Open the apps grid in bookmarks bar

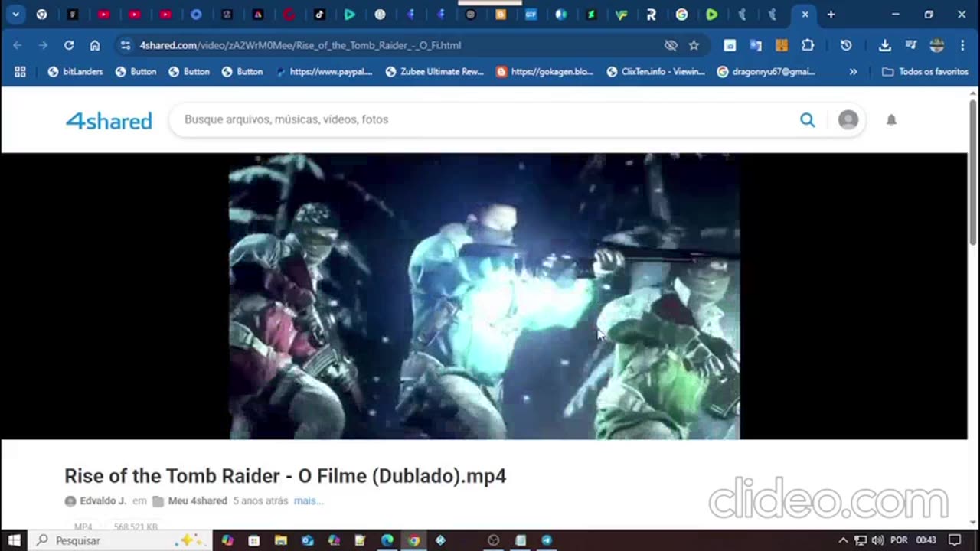click(x=20, y=71)
